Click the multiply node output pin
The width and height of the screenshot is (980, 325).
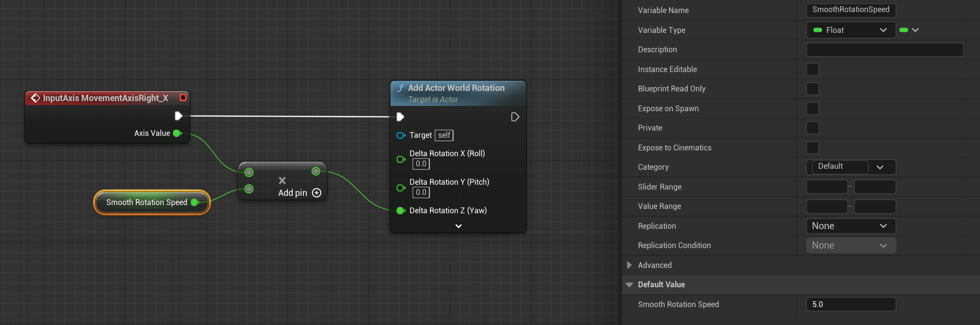tap(316, 171)
